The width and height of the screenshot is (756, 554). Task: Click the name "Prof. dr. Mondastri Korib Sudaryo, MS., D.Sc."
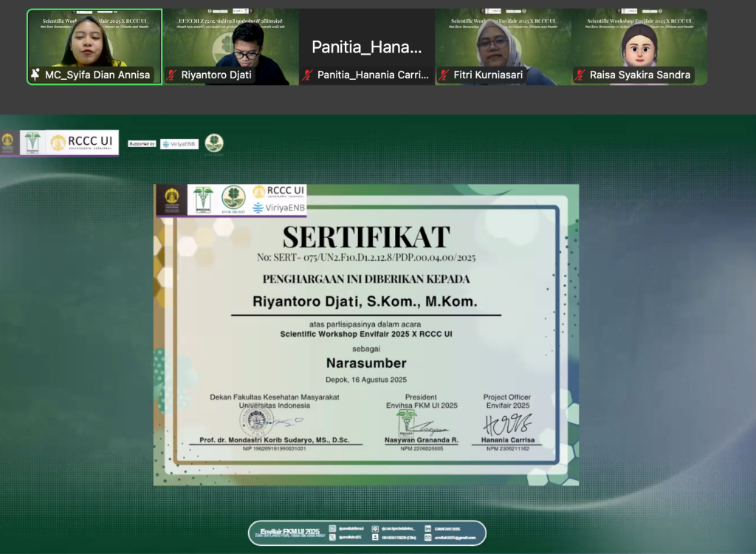pos(275,440)
